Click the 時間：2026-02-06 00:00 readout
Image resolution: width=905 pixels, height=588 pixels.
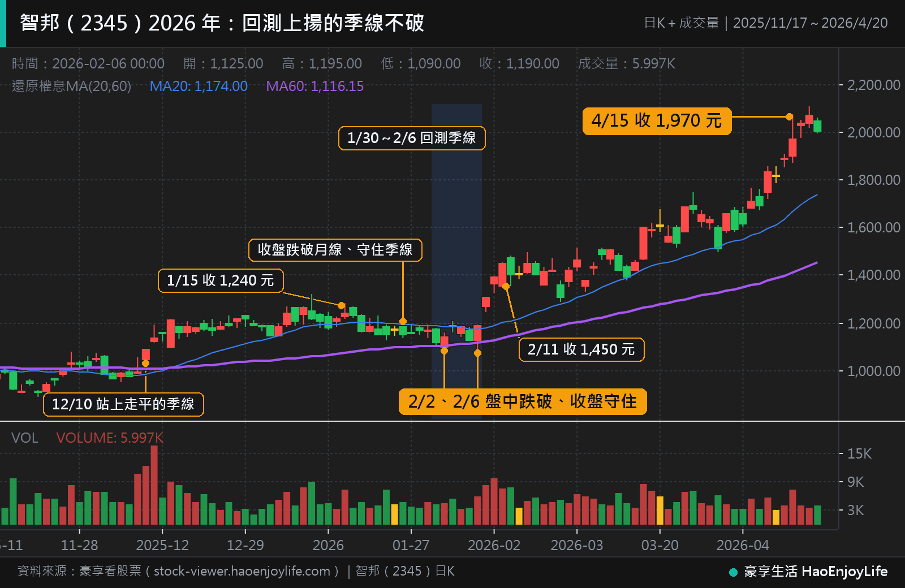88,63
